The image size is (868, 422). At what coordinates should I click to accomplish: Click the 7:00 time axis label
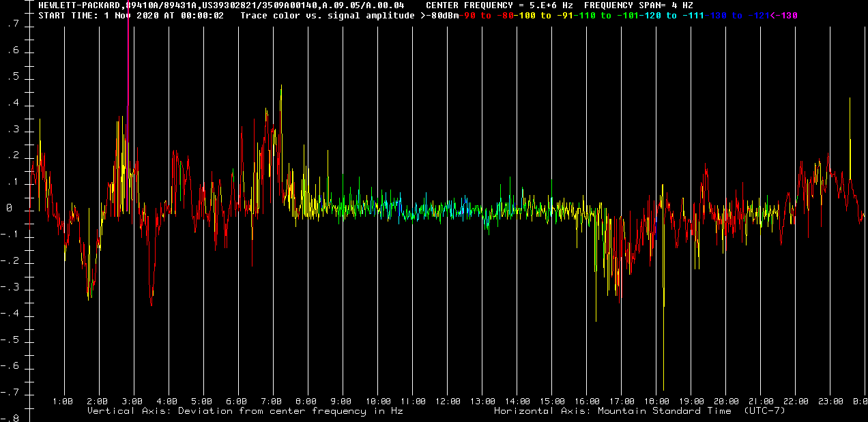point(272,402)
